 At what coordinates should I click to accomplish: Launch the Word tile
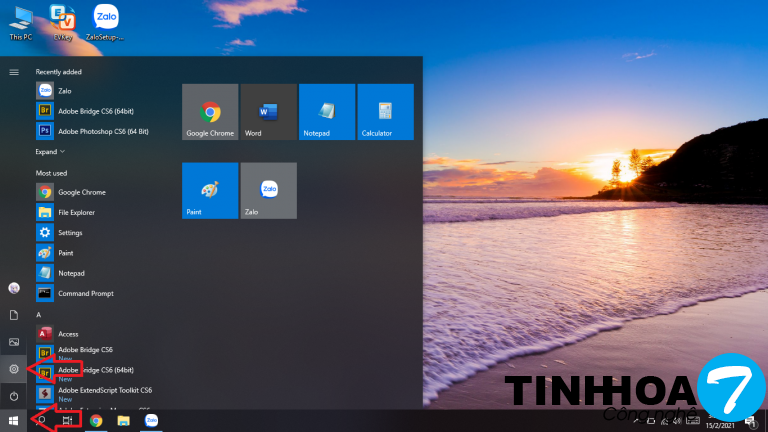(268, 111)
